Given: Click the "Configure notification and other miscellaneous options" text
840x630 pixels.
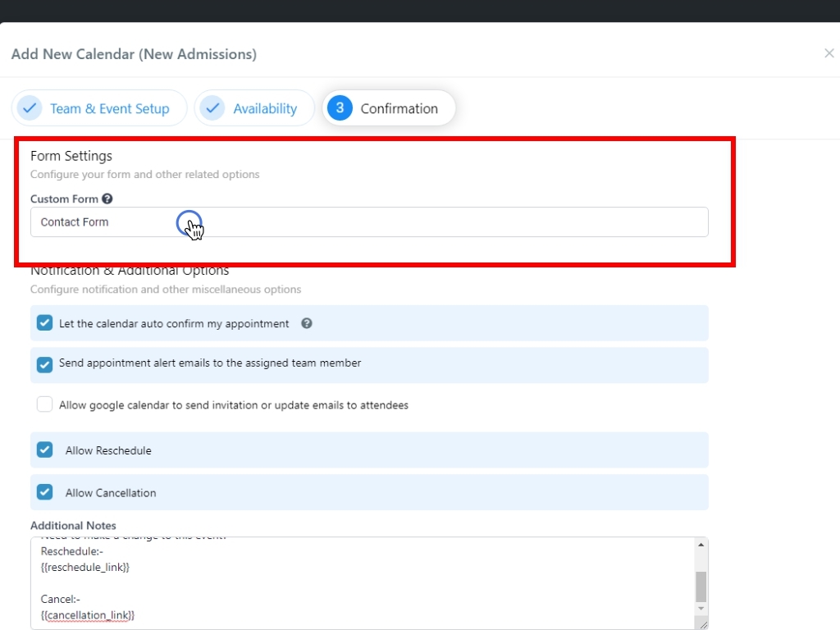Looking at the screenshot, I should (166, 290).
